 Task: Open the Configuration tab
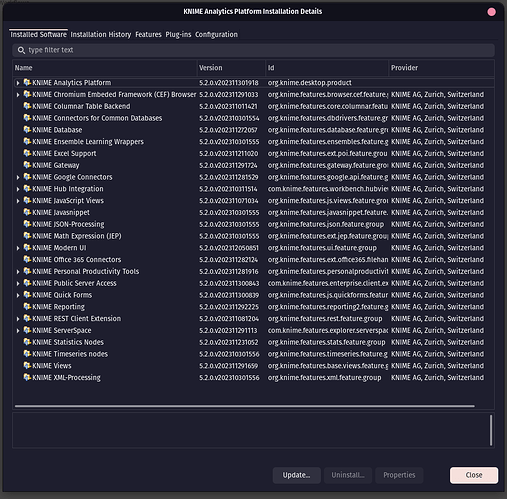click(x=216, y=35)
